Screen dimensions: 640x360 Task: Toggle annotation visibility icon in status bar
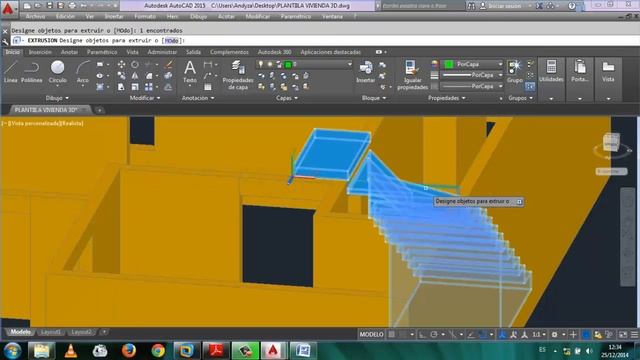502,335
